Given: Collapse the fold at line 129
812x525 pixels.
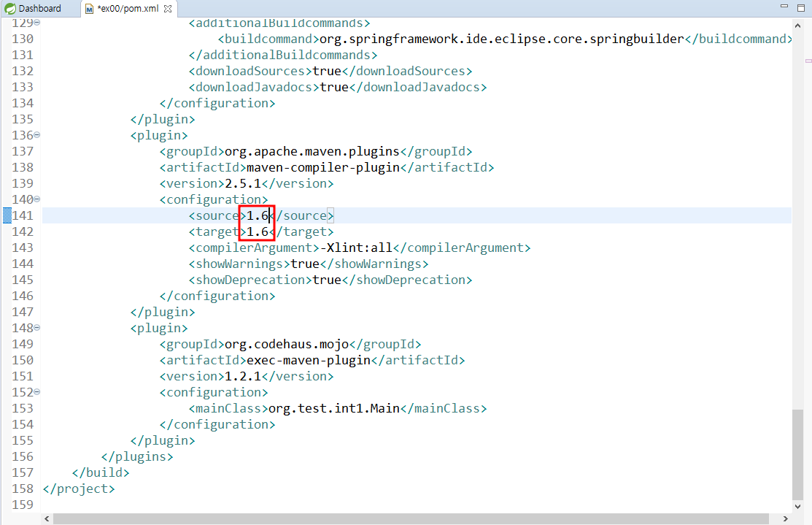Looking at the screenshot, I should click(37, 23).
